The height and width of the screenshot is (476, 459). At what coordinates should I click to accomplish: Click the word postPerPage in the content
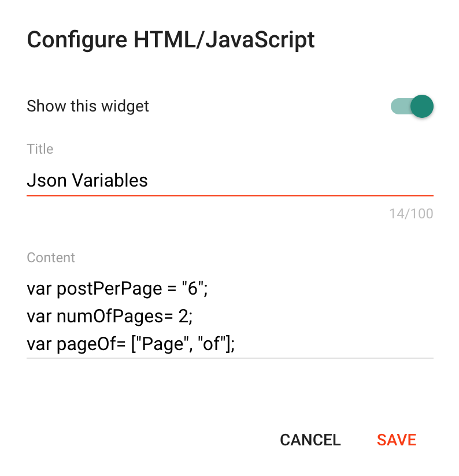[x=109, y=289]
